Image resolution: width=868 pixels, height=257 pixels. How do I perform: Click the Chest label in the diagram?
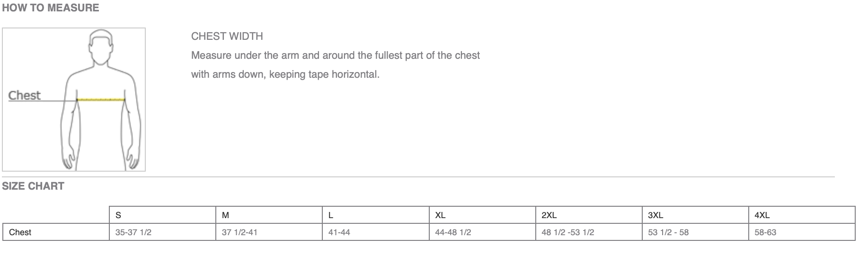[25, 95]
